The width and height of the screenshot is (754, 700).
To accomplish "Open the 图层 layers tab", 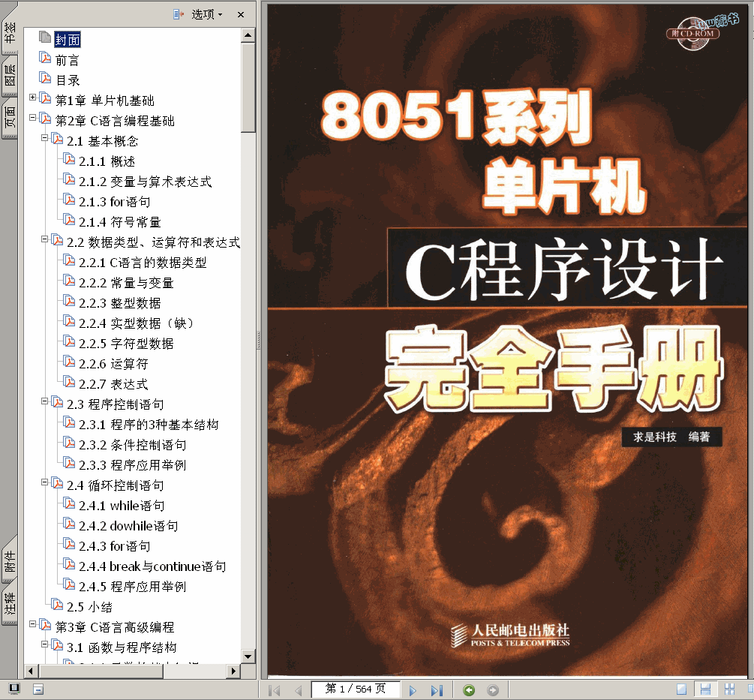I will [x=10, y=80].
